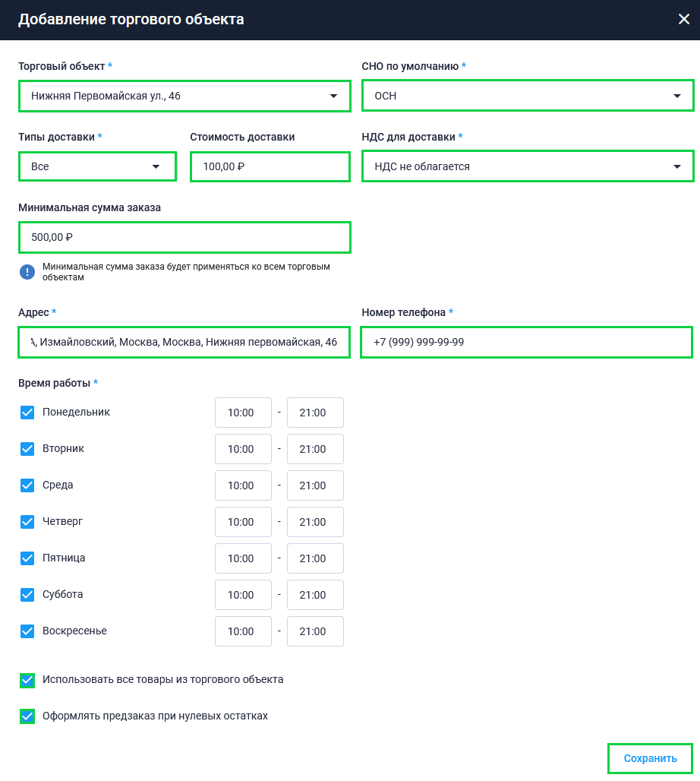Screen dimensions: 700x781
Task: Disable the Воскресенье checkbox
Action: point(27,631)
